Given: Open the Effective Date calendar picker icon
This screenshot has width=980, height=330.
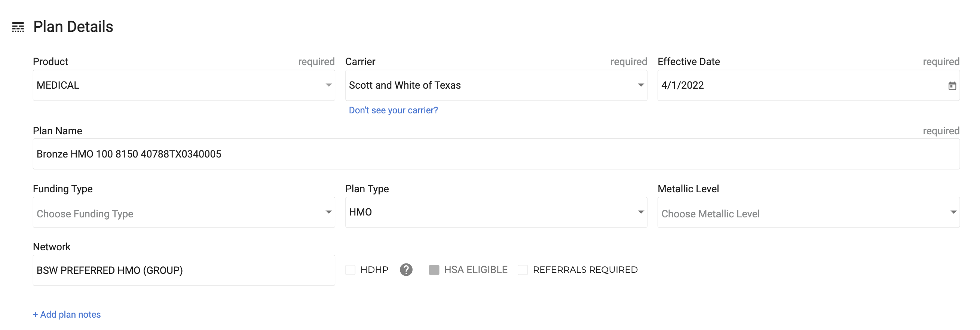Looking at the screenshot, I should (x=952, y=86).
